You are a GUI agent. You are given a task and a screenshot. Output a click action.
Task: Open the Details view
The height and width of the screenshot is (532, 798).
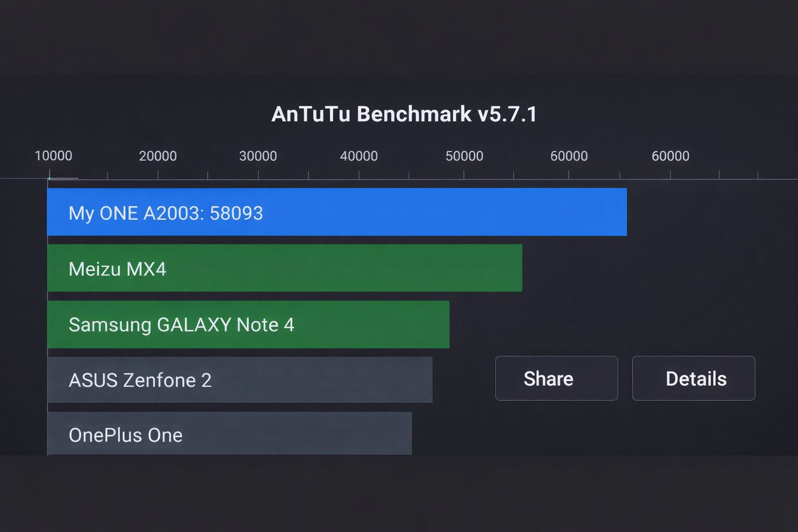[693, 378]
